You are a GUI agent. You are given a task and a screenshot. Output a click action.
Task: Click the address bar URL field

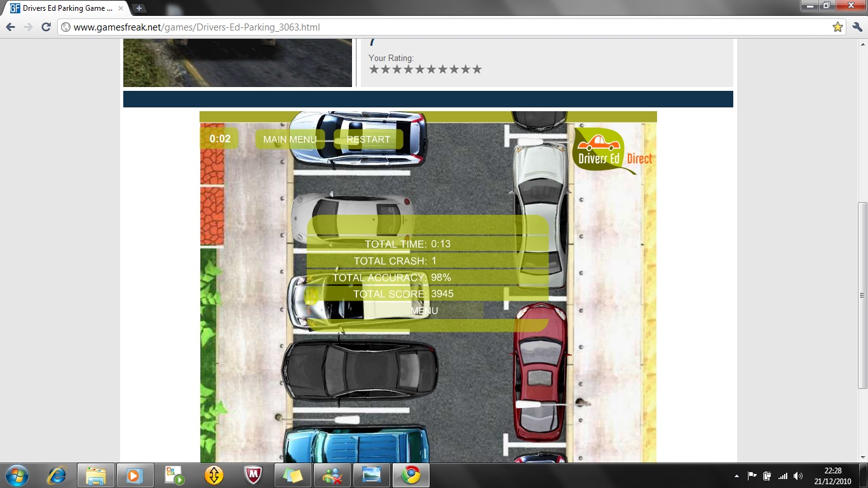(445, 27)
